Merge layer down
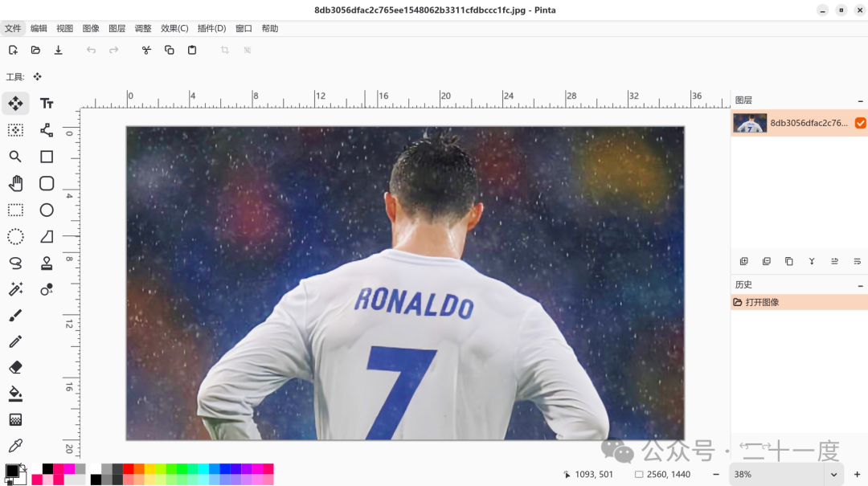 click(812, 261)
